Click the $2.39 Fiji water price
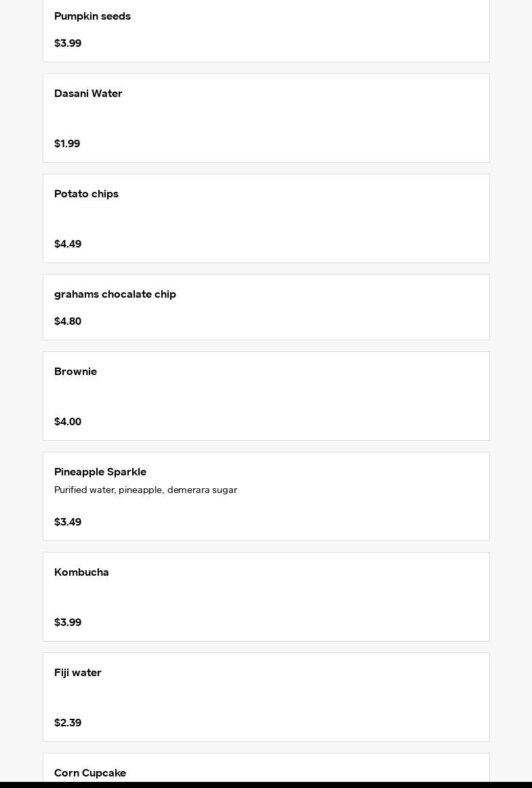Image resolution: width=532 pixels, height=788 pixels. pyautogui.click(x=68, y=723)
